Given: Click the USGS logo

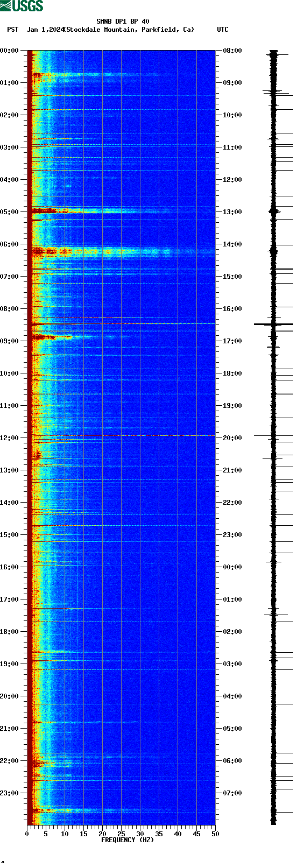Looking at the screenshot, I should click(x=22, y=6).
